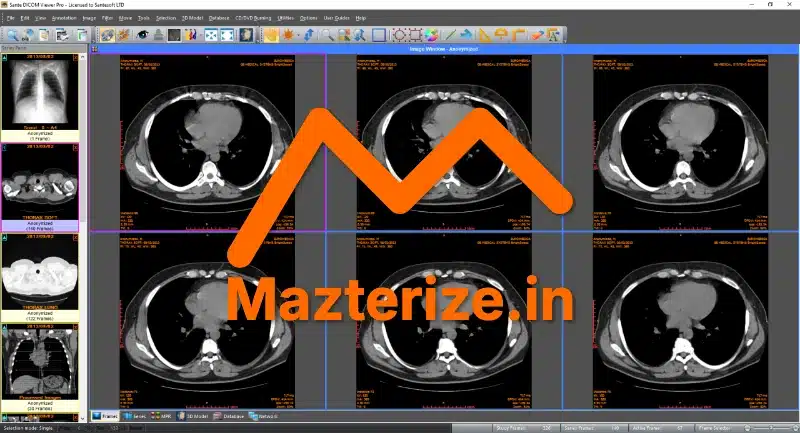Select the sun brightness/contrast tool
Image resolution: width=800 pixels, height=433 pixels.
[288, 35]
